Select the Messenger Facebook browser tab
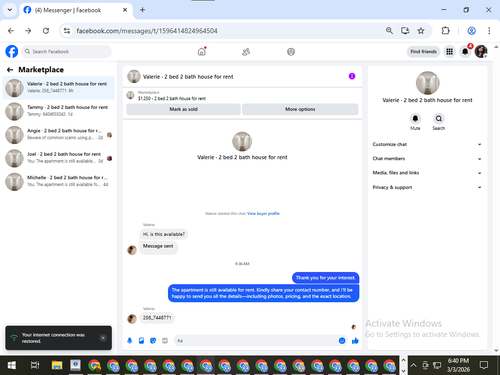500x375 pixels. [76, 10]
